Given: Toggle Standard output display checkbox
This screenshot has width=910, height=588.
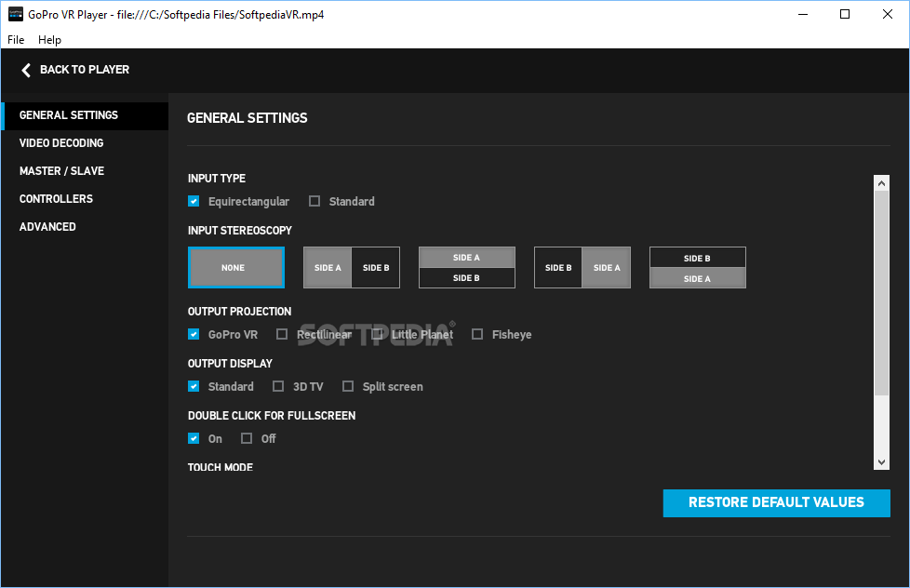Looking at the screenshot, I should pyautogui.click(x=194, y=387).
